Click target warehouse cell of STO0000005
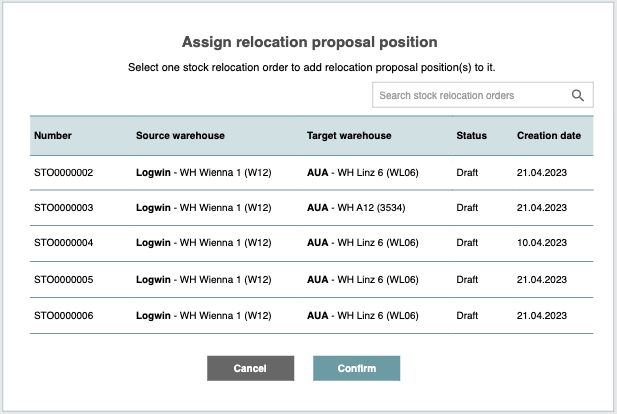The image size is (617, 414). click(x=362, y=279)
